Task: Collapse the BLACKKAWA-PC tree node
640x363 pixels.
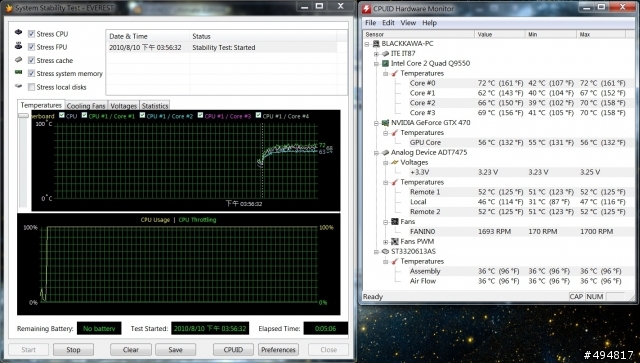Action: (x=367, y=44)
